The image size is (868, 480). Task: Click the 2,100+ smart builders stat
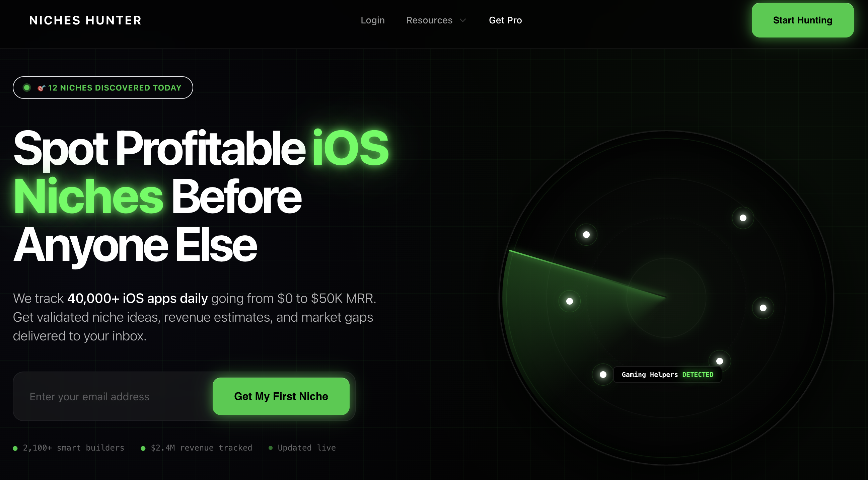pyautogui.click(x=69, y=448)
